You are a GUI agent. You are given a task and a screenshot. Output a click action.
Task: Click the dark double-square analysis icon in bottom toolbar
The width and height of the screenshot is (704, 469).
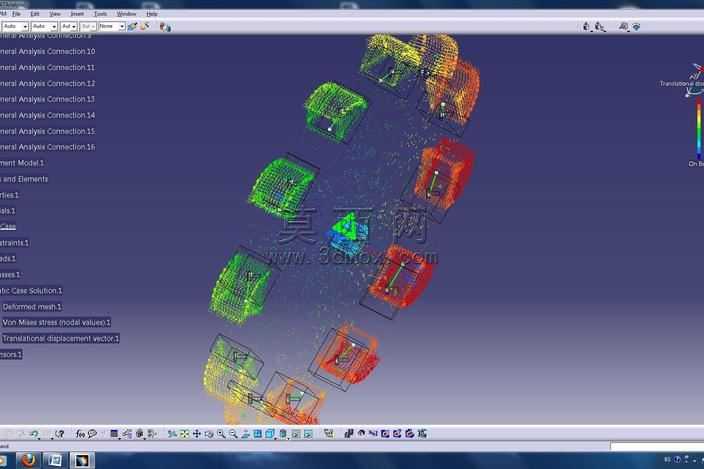(x=349, y=434)
